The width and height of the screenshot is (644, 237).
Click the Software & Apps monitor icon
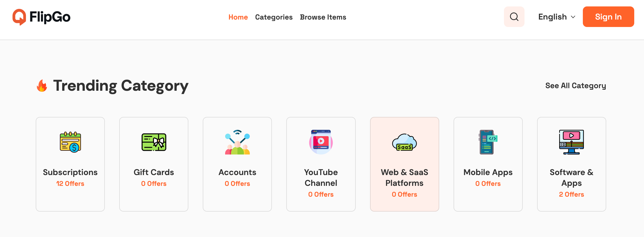pos(571,142)
